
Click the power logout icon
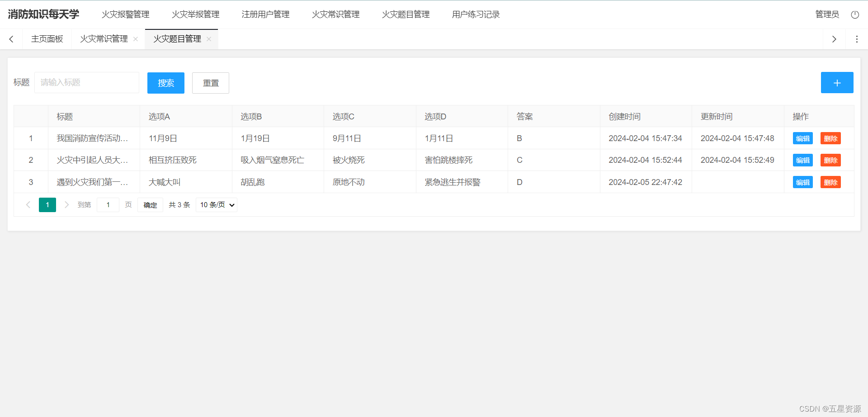(x=855, y=14)
